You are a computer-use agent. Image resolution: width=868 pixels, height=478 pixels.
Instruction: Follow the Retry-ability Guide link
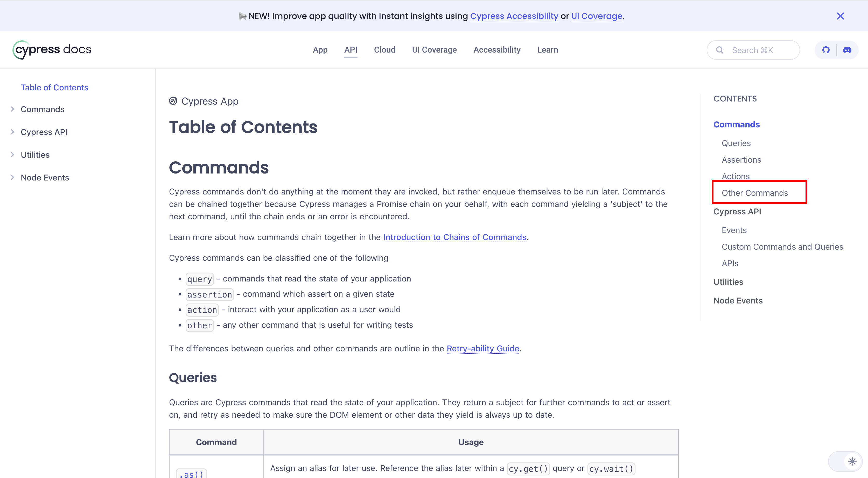pyautogui.click(x=482, y=349)
